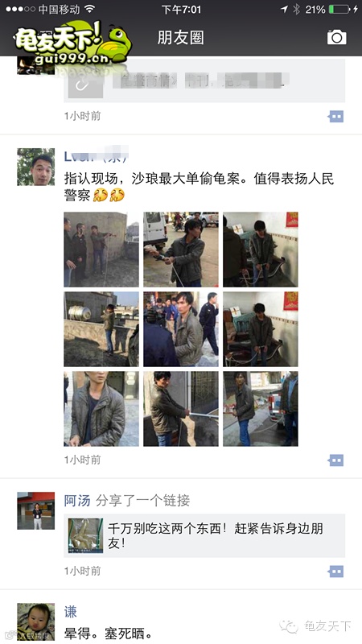Tap the username 谦
The image size is (362, 644).
tap(71, 612)
